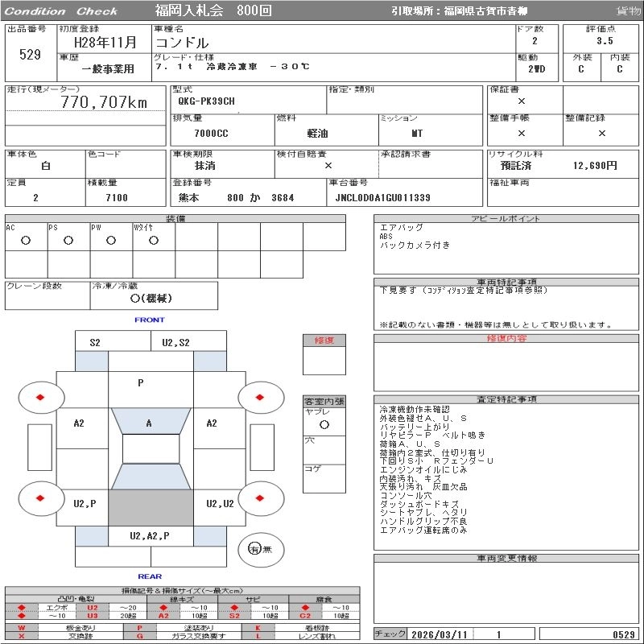Select the rear panel labeled U2,A2,P
This screenshot has height=644, width=644.
click(151, 536)
